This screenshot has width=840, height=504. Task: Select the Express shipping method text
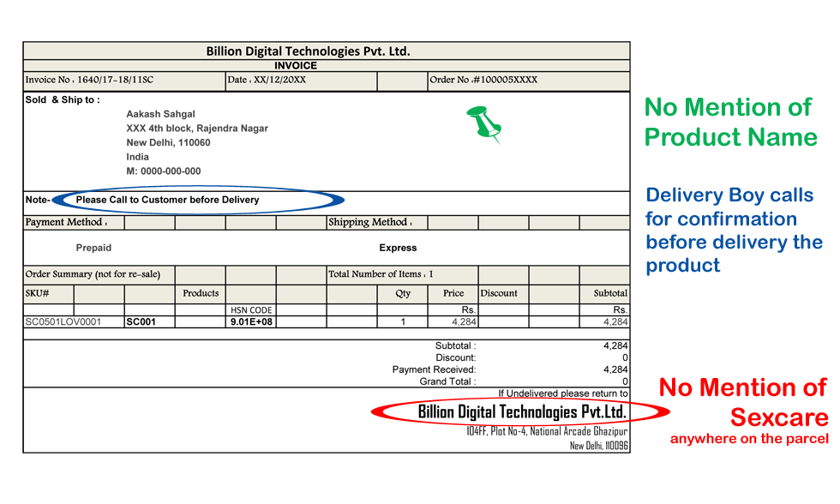click(398, 248)
